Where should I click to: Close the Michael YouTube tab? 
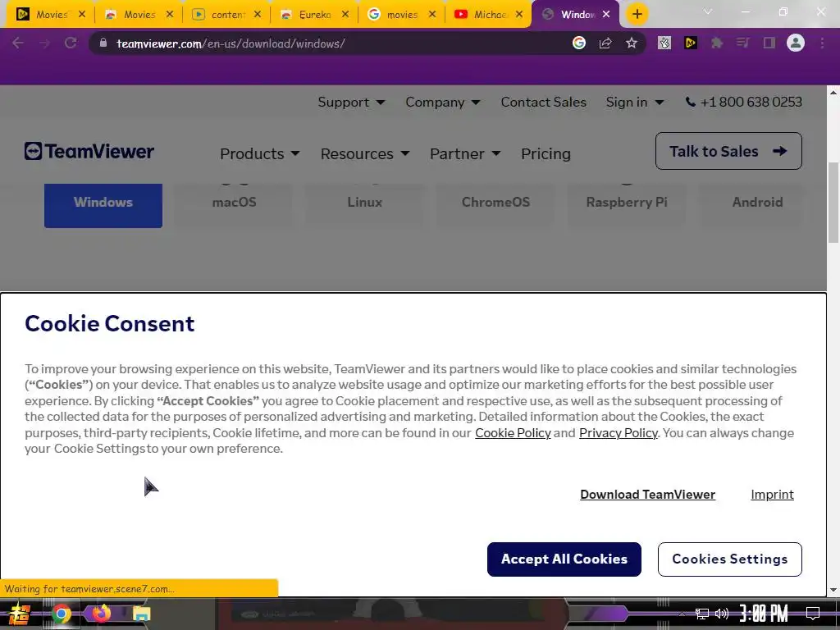tap(518, 15)
